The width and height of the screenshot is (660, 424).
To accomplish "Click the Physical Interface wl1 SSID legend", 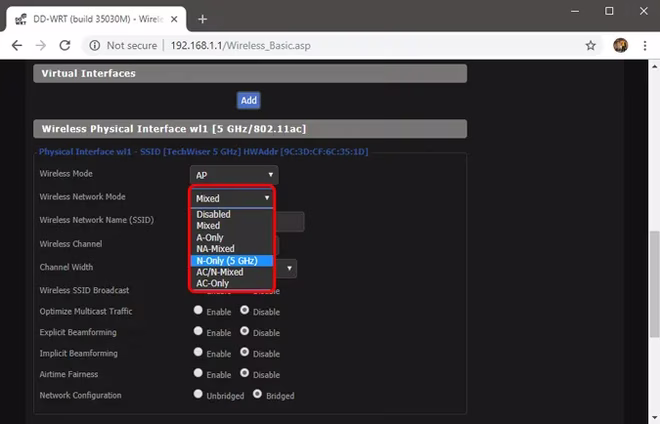I will 203,152.
